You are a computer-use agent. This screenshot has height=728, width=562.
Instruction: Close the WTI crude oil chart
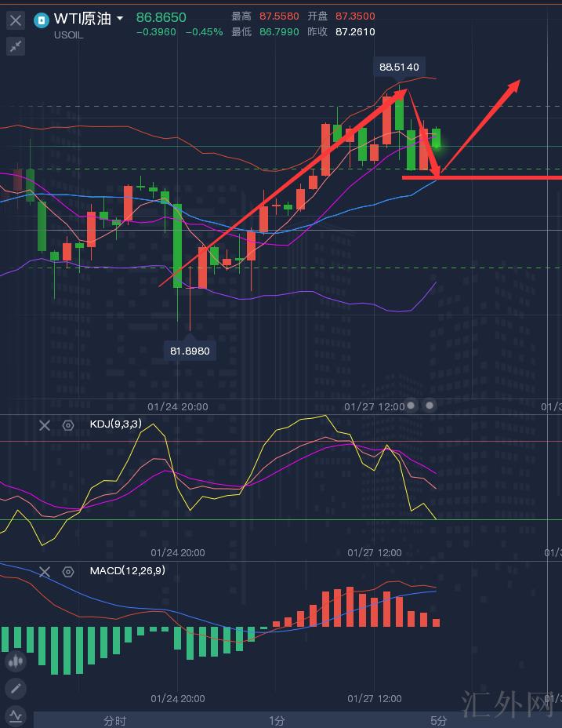click(16, 20)
